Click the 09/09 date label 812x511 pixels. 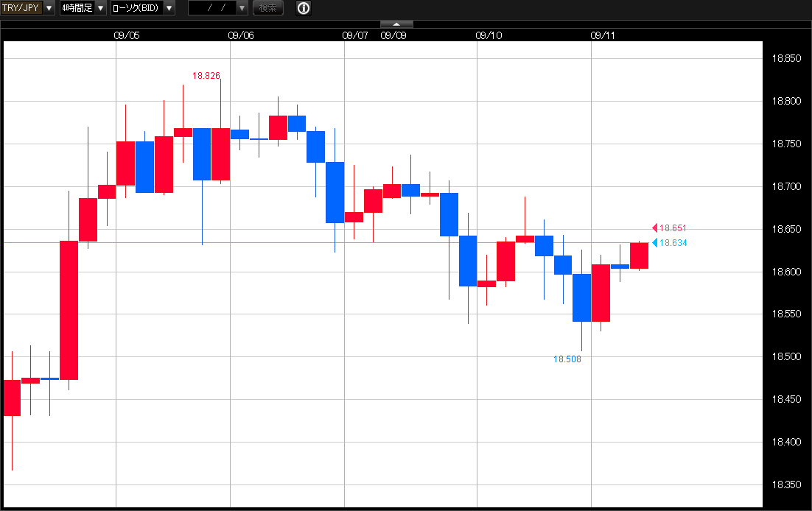(x=393, y=35)
